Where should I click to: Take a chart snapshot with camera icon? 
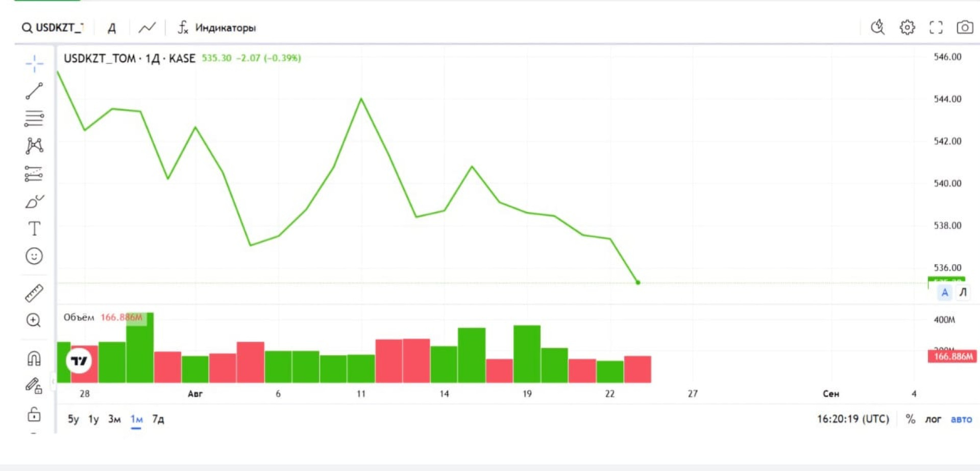(964, 27)
